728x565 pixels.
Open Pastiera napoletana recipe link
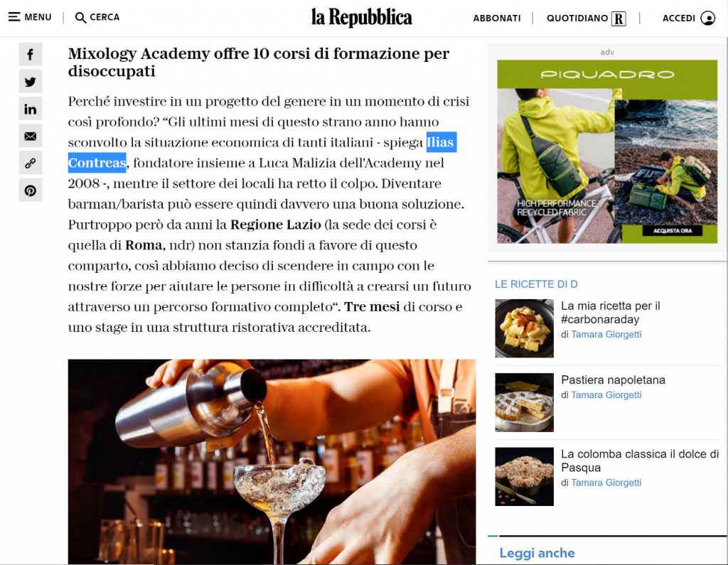(613, 380)
